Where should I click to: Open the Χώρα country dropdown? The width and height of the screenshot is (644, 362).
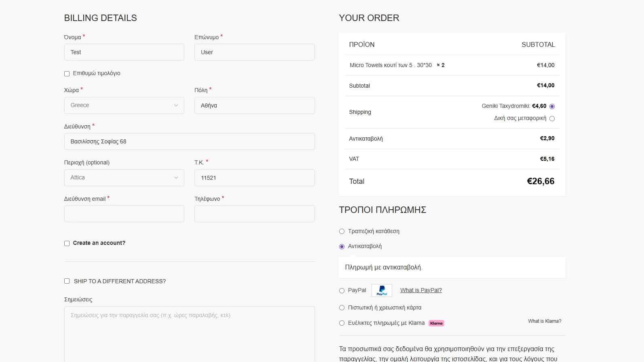pyautogui.click(x=124, y=105)
